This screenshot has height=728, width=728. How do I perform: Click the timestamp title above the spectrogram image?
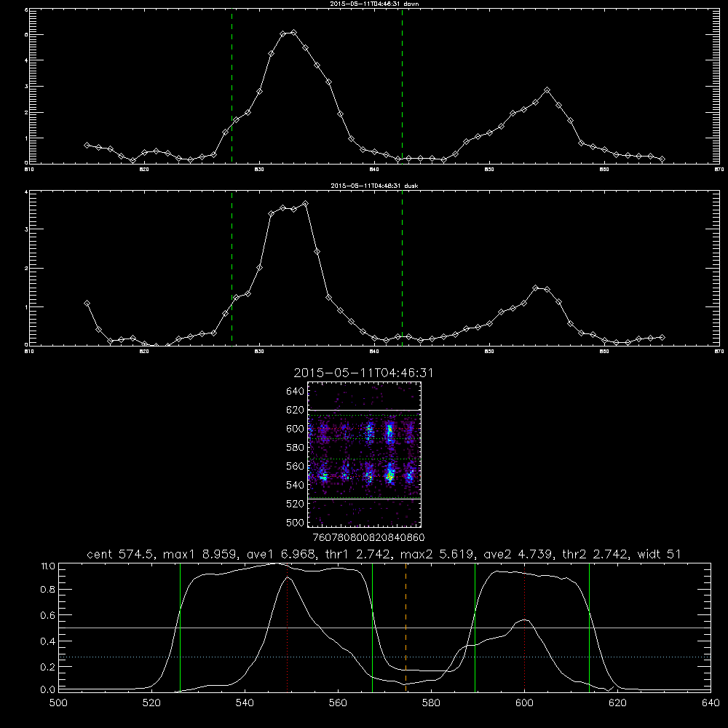363,373
